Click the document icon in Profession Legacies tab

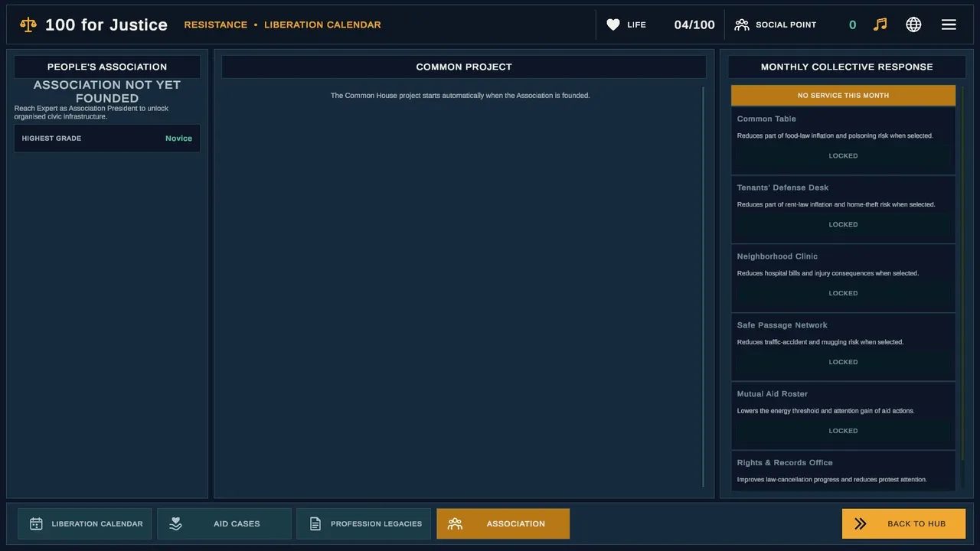[315, 524]
